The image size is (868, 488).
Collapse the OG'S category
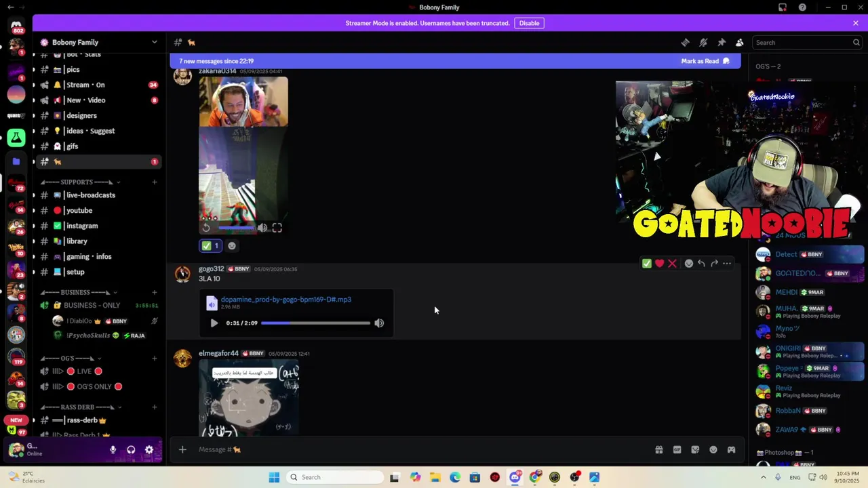pyautogui.click(x=71, y=358)
